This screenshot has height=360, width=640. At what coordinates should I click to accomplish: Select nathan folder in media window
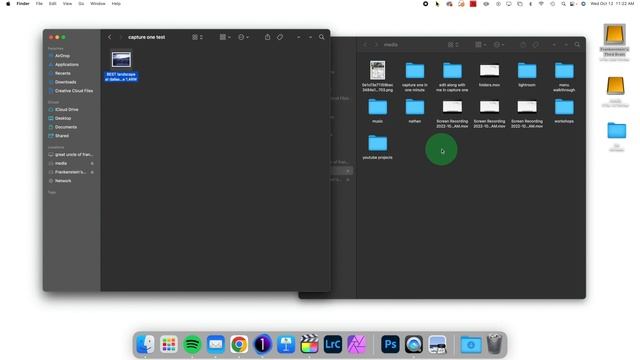415,107
